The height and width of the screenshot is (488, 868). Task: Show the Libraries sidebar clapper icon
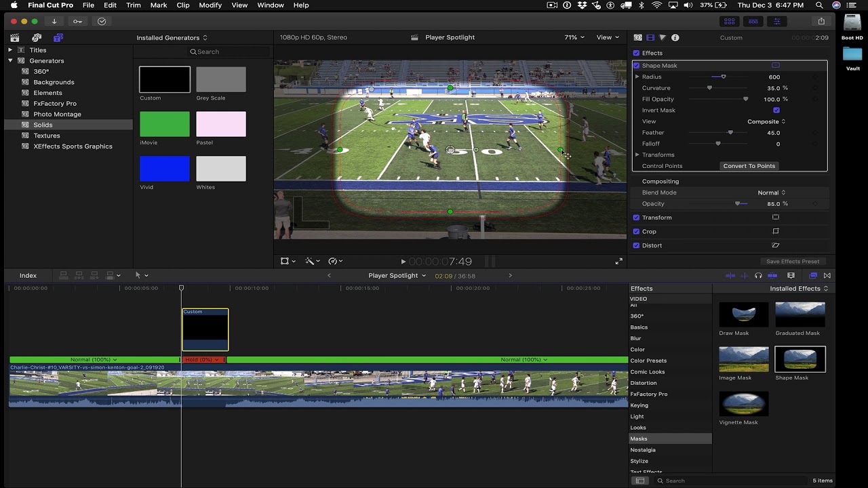click(15, 38)
